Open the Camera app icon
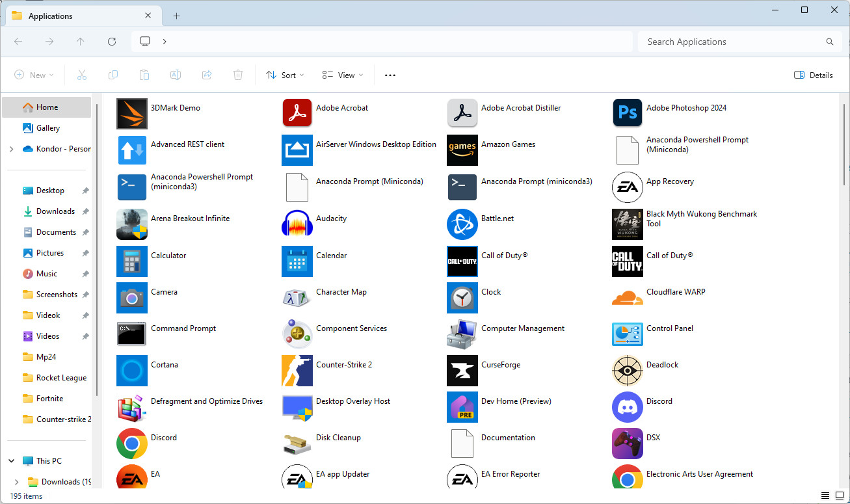This screenshot has width=850, height=504. (x=132, y=298)
